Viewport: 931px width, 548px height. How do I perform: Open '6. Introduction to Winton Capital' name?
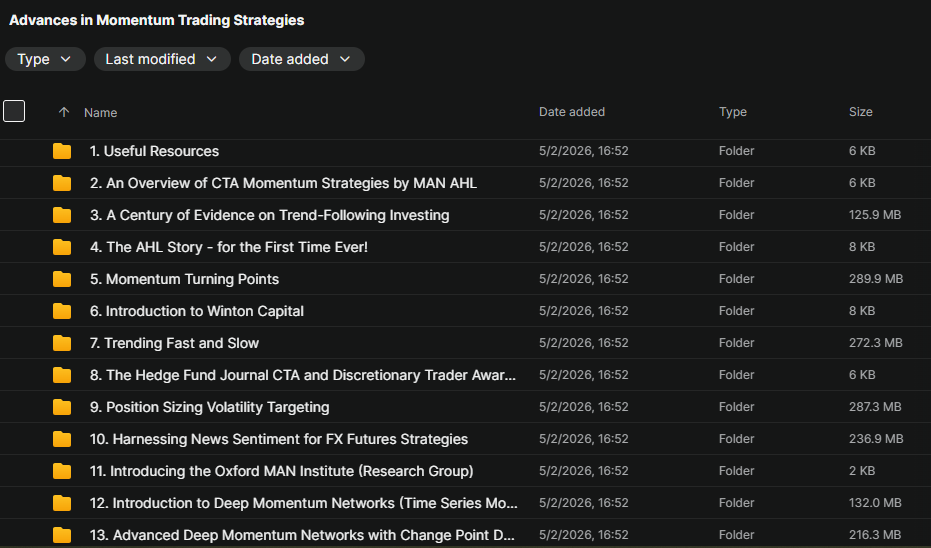197,312
